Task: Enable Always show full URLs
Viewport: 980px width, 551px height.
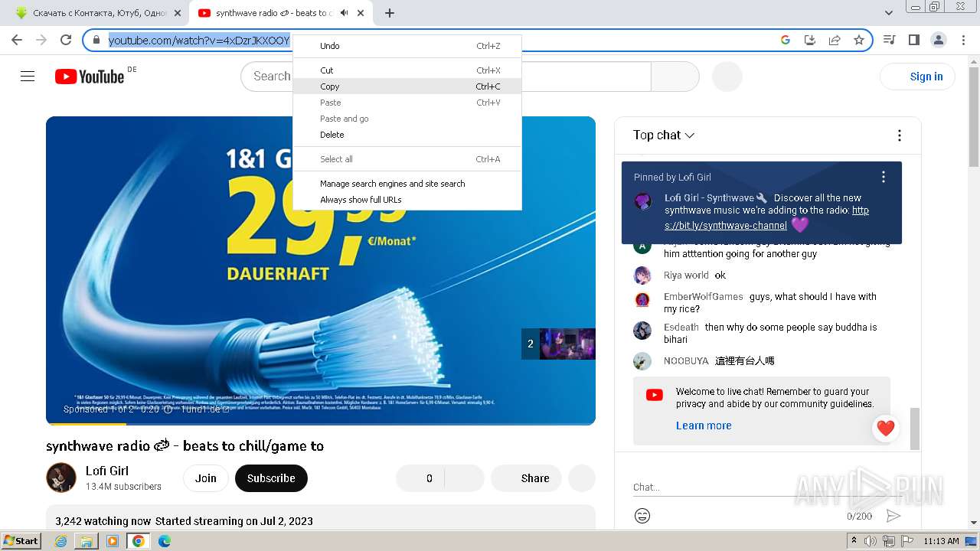Action: [407, 200]
